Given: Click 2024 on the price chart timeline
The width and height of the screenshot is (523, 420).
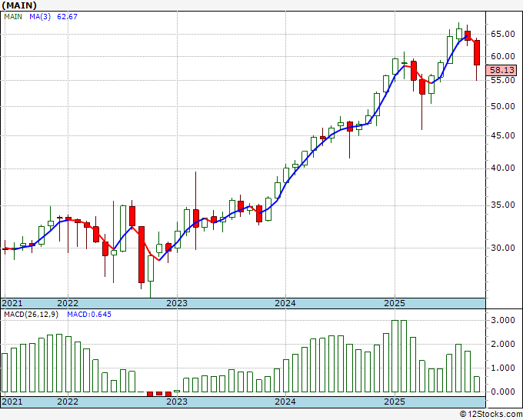Looking at the screenshot, I should [285, 303].
